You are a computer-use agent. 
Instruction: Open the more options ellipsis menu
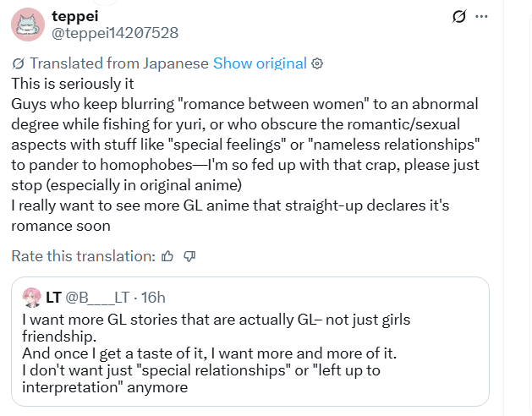482,17
